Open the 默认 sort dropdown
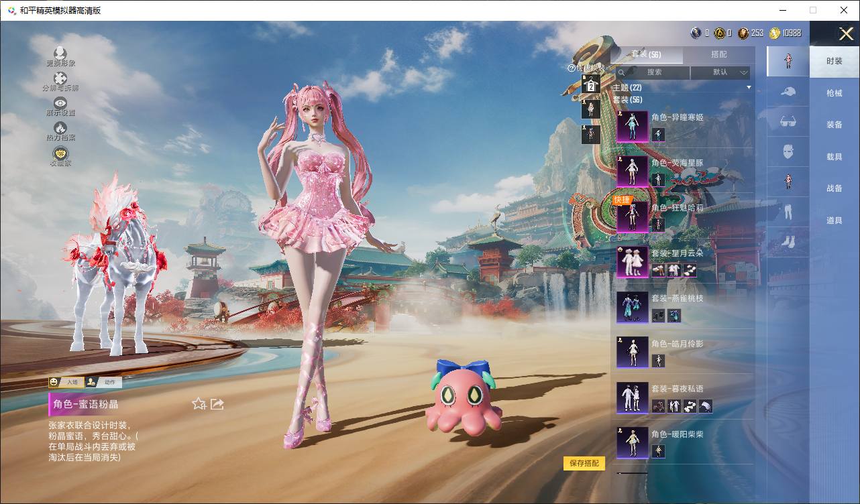 click(720, 72)
